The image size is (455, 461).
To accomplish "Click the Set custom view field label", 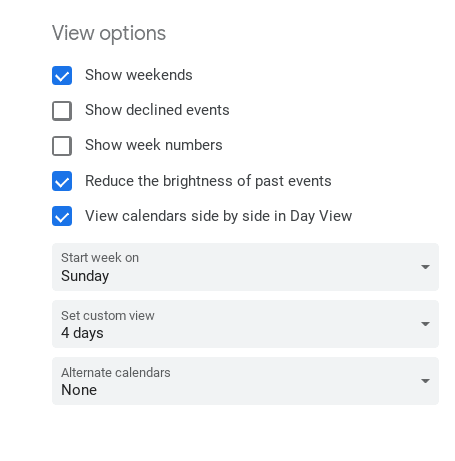I will (108, 315).
